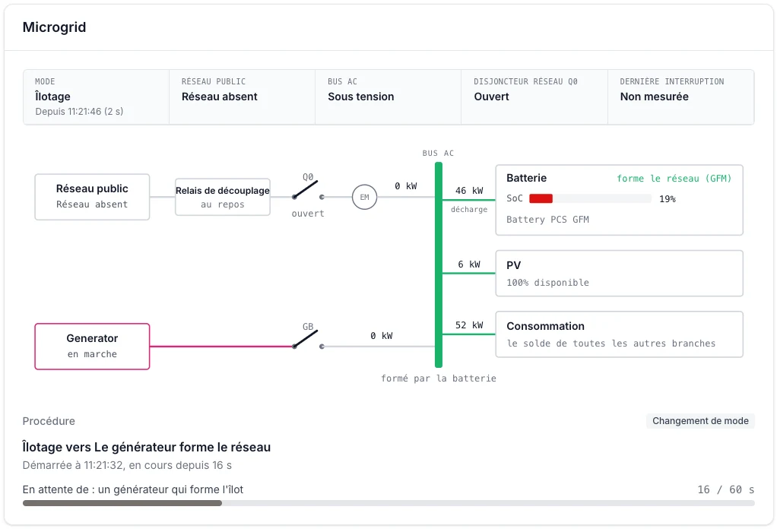
Task: Click the Bus AC Sous tension status
Action: [388, 97]
